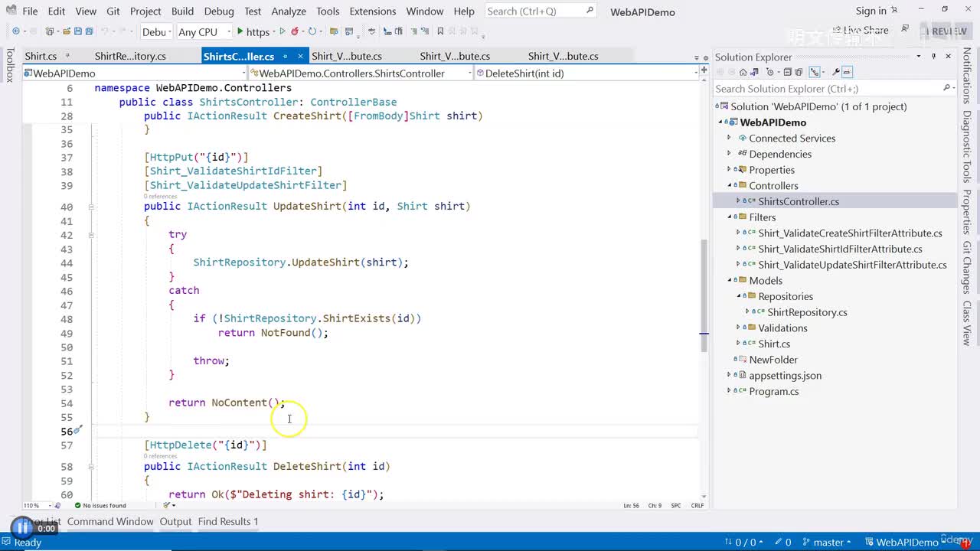Open the Git Changes side tab
Viewport: 980px width, 551px height.
point(967,268)
